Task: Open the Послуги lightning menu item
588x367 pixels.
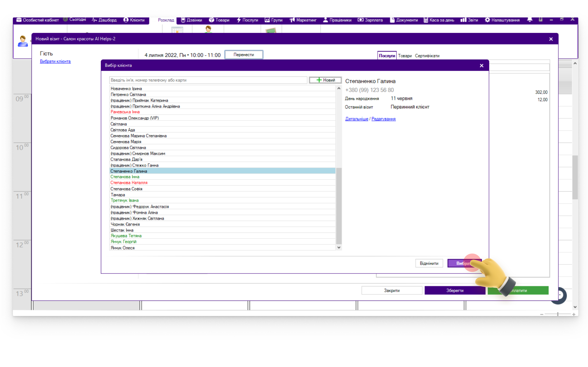Action: 247,20
